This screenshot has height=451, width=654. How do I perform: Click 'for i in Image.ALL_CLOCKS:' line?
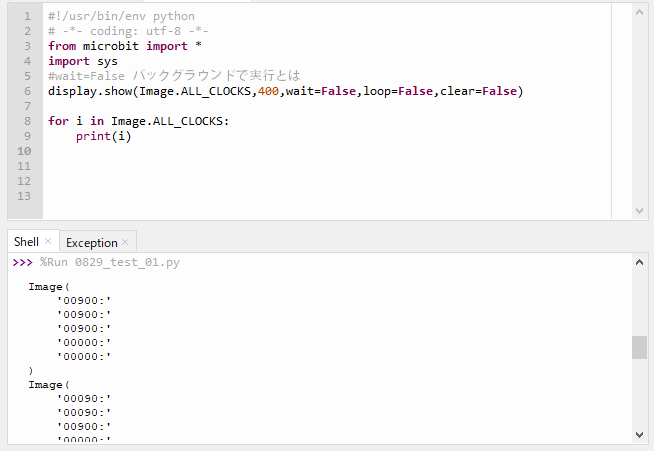(138, 121)
